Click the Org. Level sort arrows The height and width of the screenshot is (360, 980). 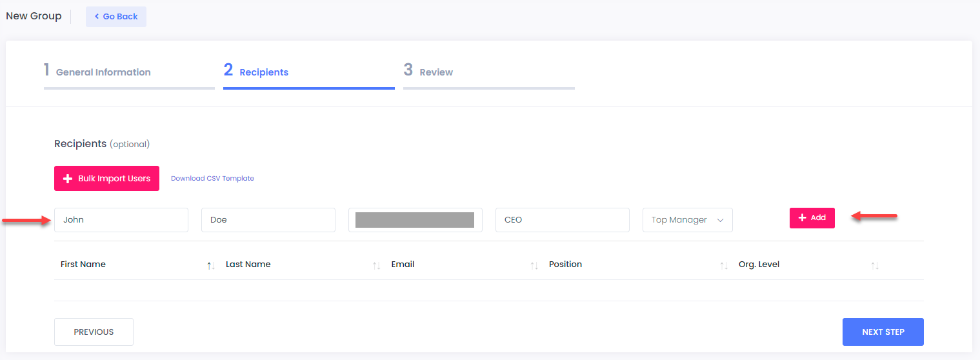point(875,266)
